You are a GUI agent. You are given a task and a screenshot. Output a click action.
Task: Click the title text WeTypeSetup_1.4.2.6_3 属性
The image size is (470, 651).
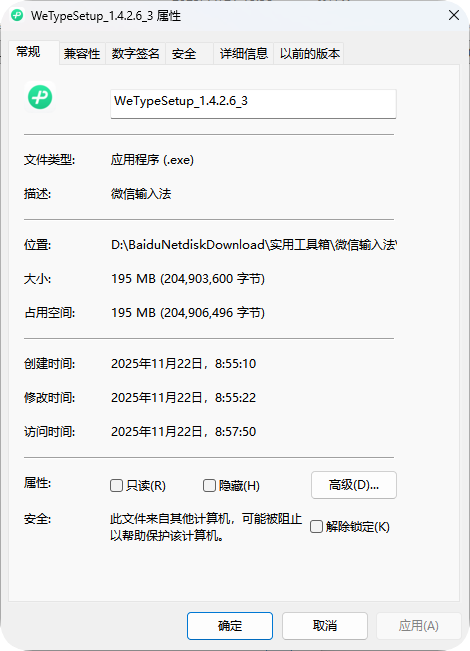pos(106,16)
